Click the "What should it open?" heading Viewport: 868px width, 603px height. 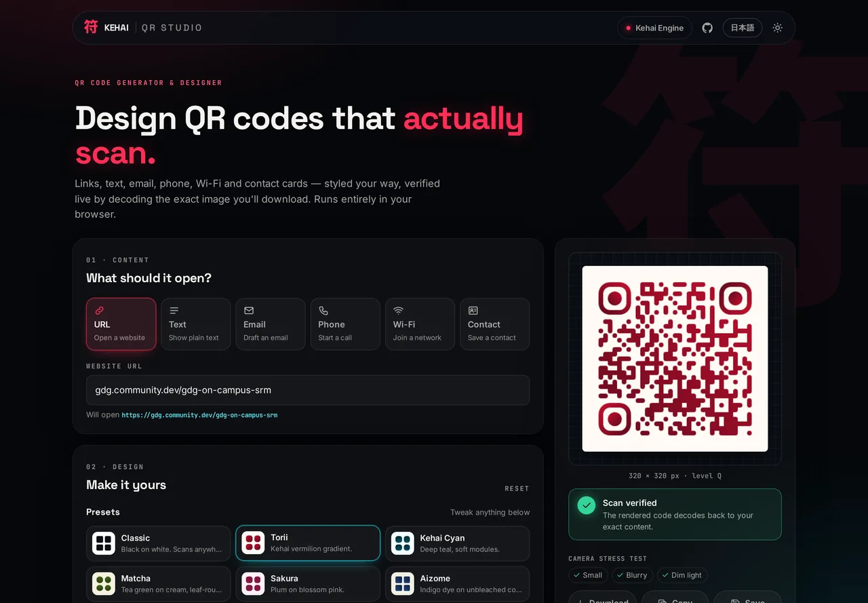click(x=149, y=278)
